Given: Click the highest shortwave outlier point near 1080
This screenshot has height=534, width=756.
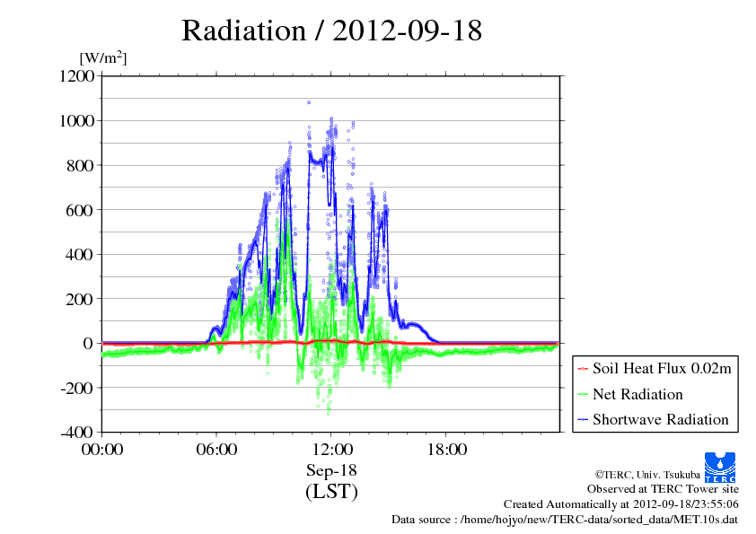Looking at the screenshot, I should point(309,102).
